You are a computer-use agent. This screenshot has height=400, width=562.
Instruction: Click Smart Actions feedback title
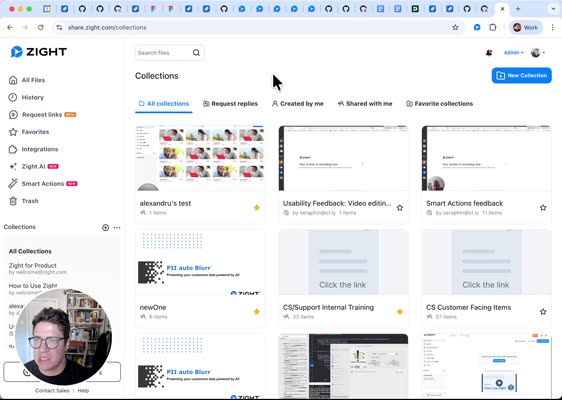pyautogui.click(x=465, y=203)
